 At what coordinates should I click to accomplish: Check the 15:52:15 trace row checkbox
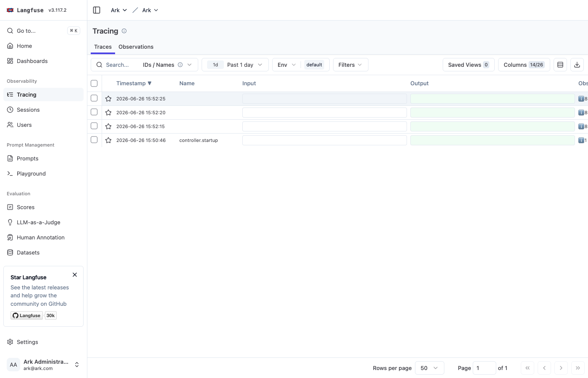(x=94, y=126)
